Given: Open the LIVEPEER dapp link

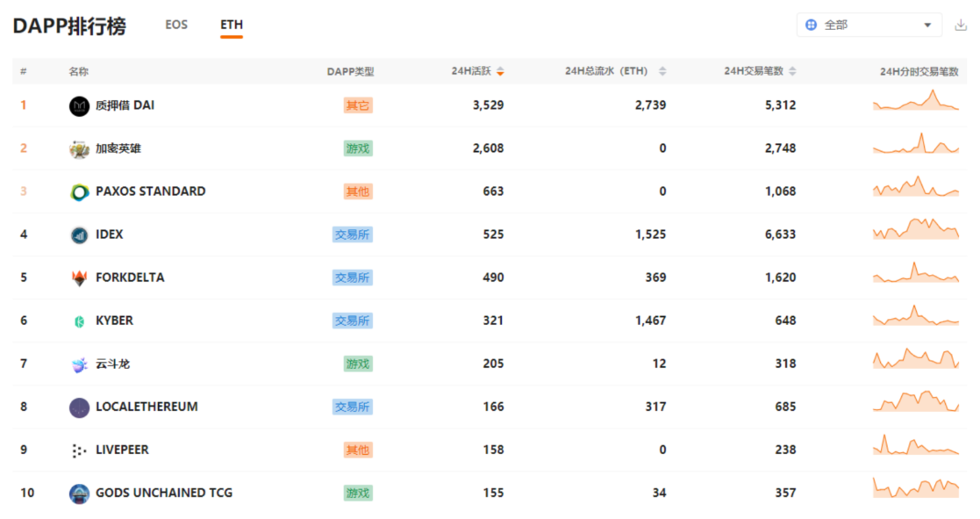Looking at the screenshot, I should (x=122, y=450).
